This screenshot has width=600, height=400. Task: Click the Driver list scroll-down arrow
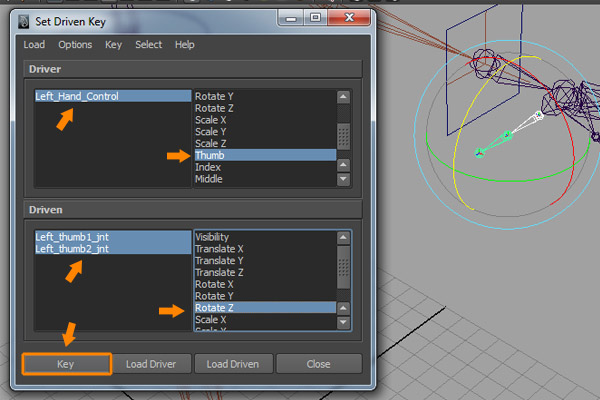click(x=343, y=179)
